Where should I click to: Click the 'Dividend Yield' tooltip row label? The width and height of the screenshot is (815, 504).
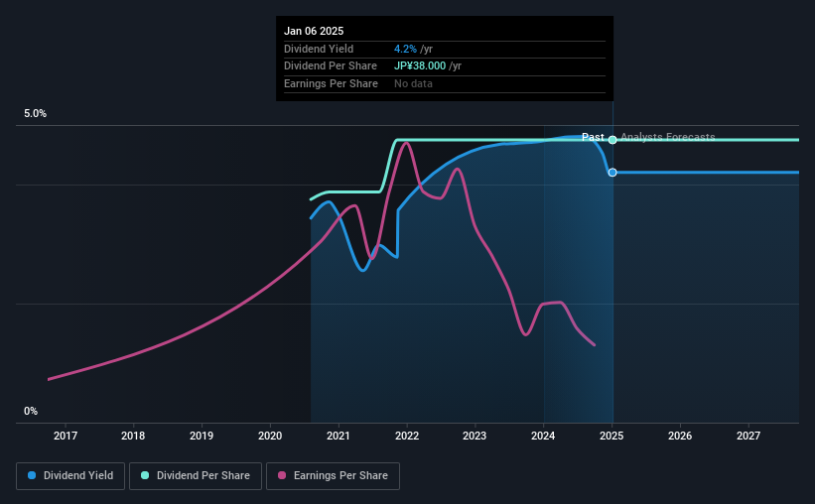coord(319,49)
